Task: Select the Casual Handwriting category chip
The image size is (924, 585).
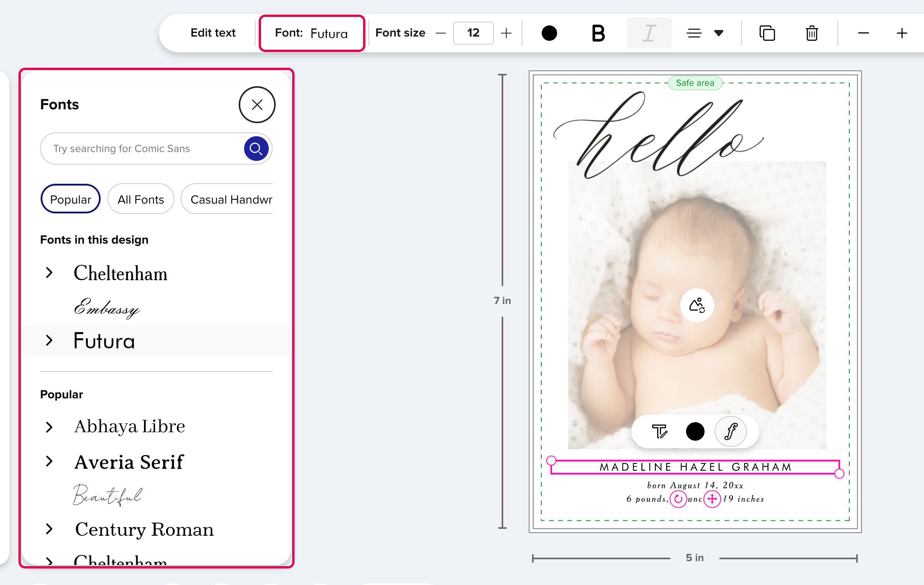Action: coord(227,199)
